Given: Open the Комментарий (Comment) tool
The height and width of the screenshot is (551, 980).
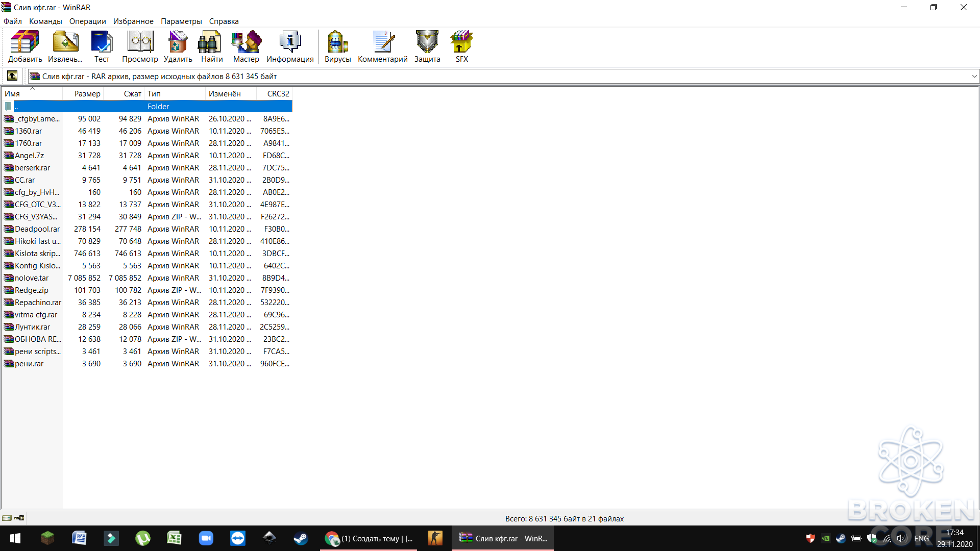Looking at the screenshot, I should (383, 46).
